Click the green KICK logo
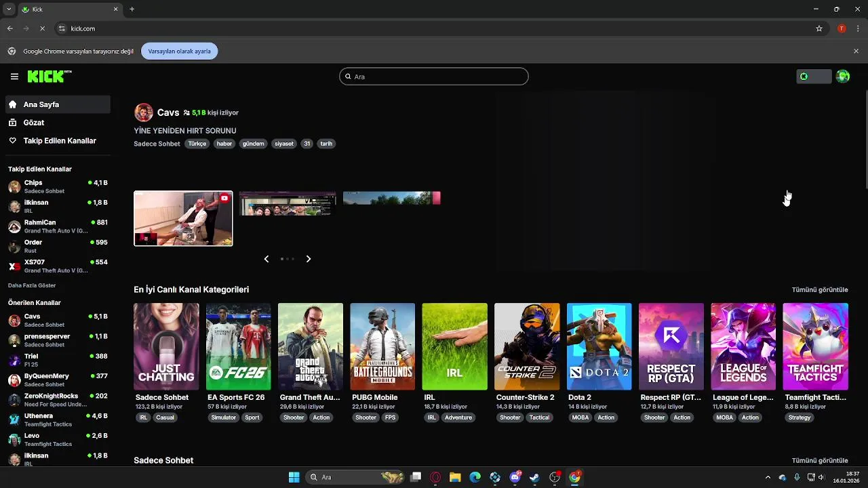The image size is (868, 488). pyautogui.click(x=50, y=77)
